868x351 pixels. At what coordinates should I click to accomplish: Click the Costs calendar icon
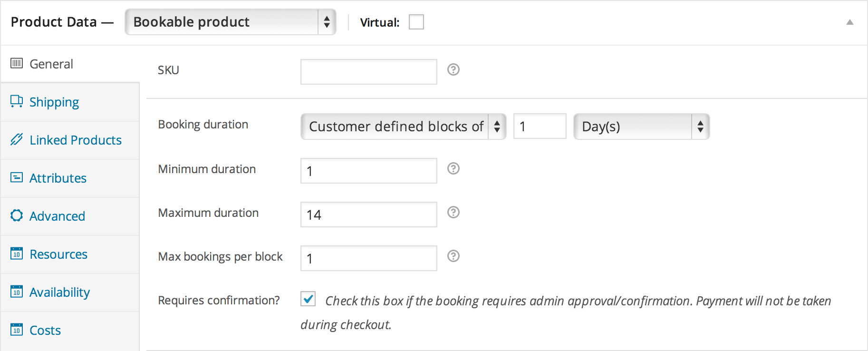(x=17, y=330)
